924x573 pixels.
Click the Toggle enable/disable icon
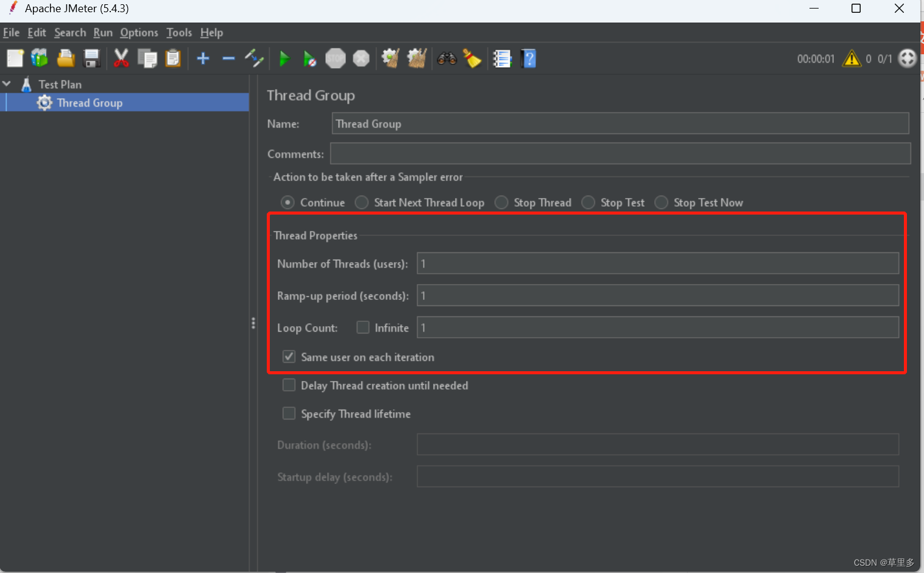254,59
